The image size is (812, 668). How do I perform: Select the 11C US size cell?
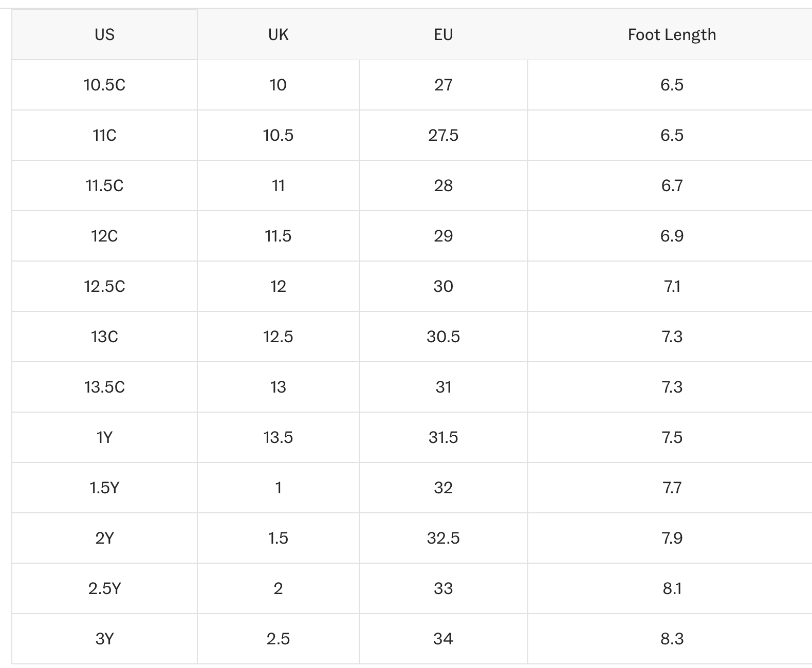104,135
